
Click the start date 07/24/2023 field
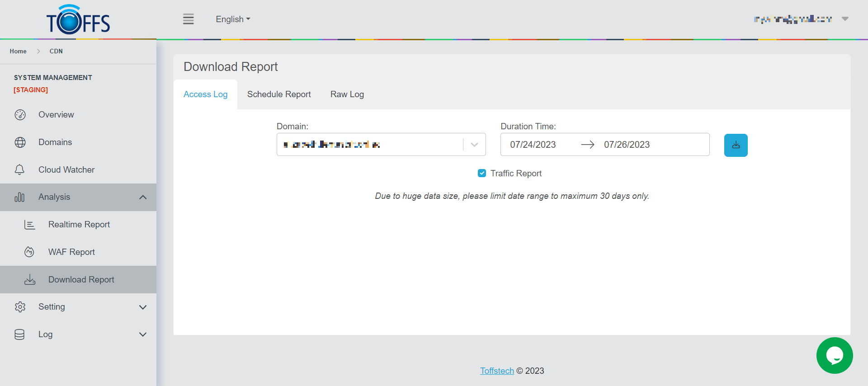coord(533,145)
